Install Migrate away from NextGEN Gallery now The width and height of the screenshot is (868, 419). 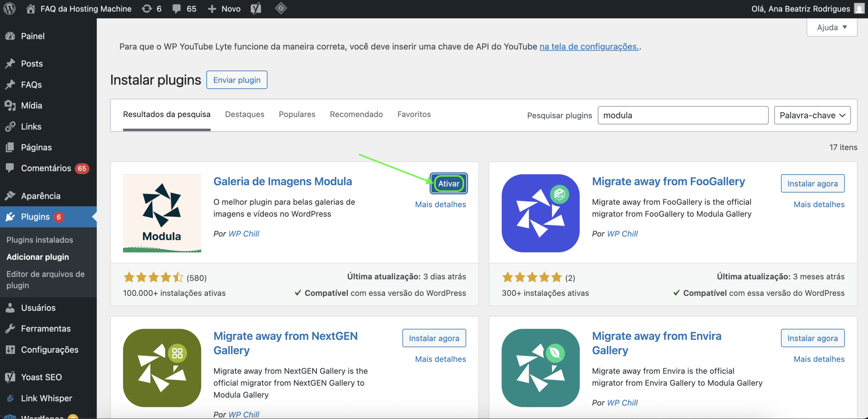click(434, 338)
